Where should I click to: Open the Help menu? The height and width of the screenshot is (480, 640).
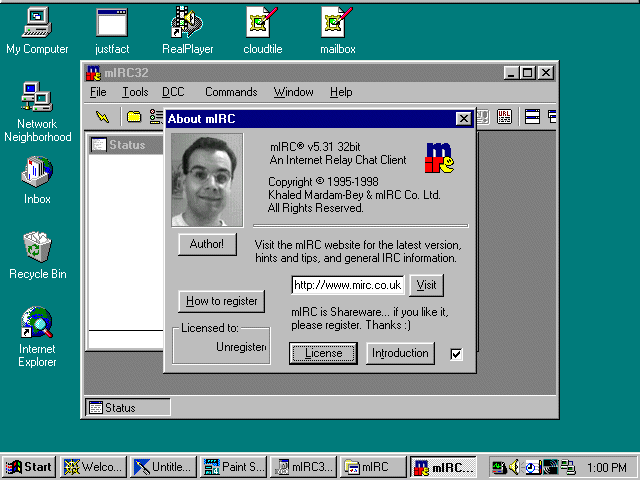(x=341, y=92)
